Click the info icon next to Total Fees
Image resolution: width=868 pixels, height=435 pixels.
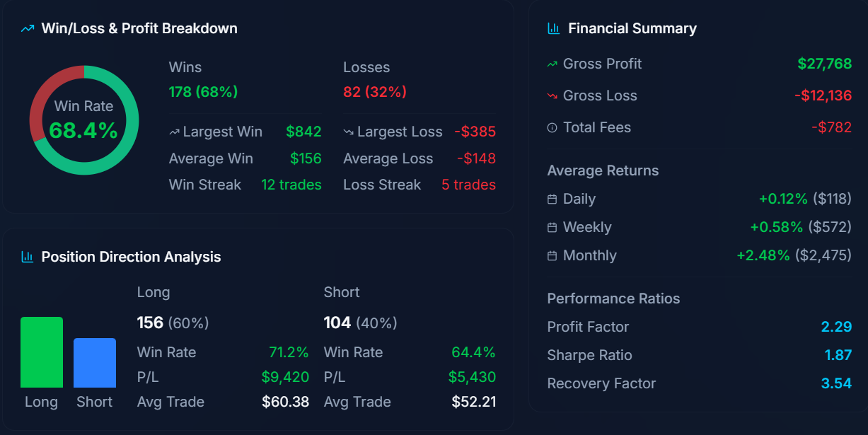[x=552, y=128]
